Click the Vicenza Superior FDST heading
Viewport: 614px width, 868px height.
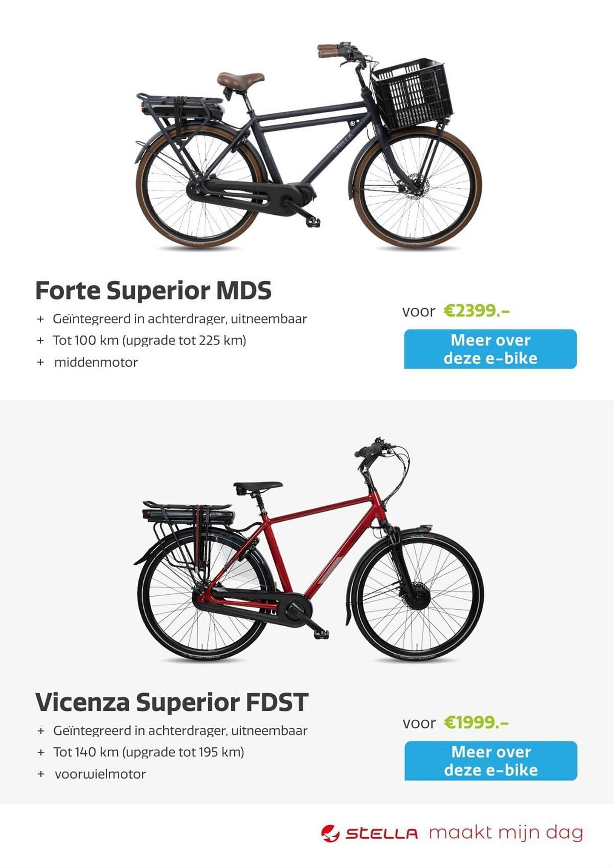[x=172, y=702]
